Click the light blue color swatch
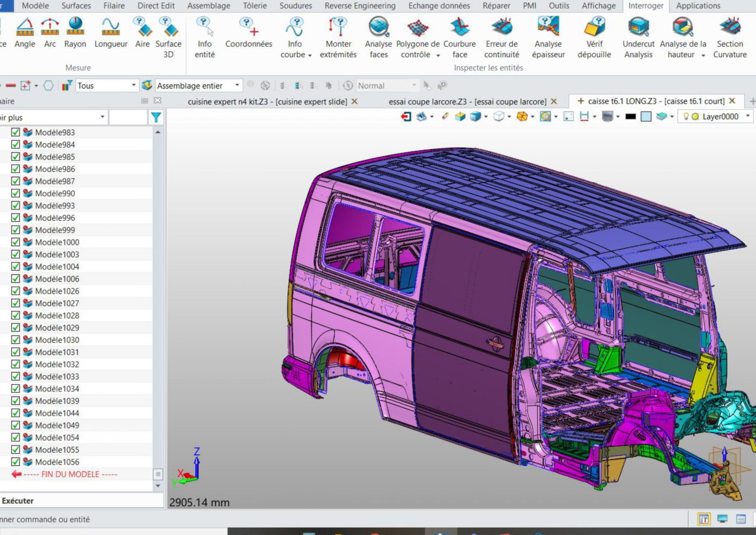 [x=646, y=116]
